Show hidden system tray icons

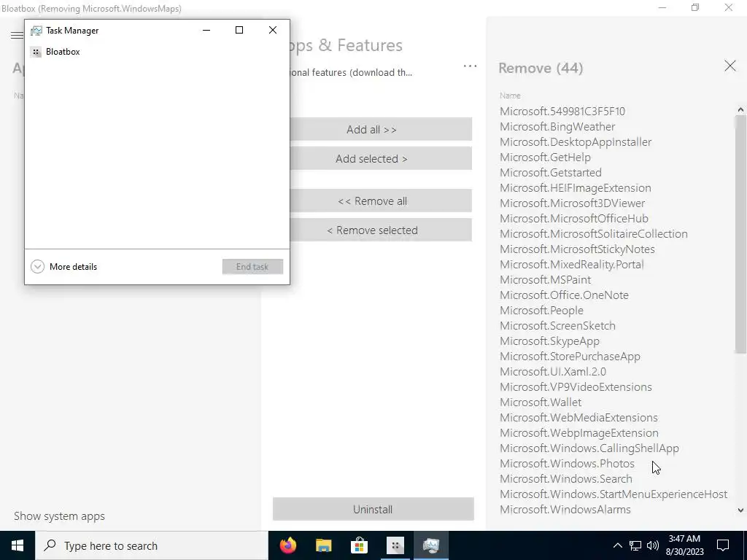click(x=617, y=545)
